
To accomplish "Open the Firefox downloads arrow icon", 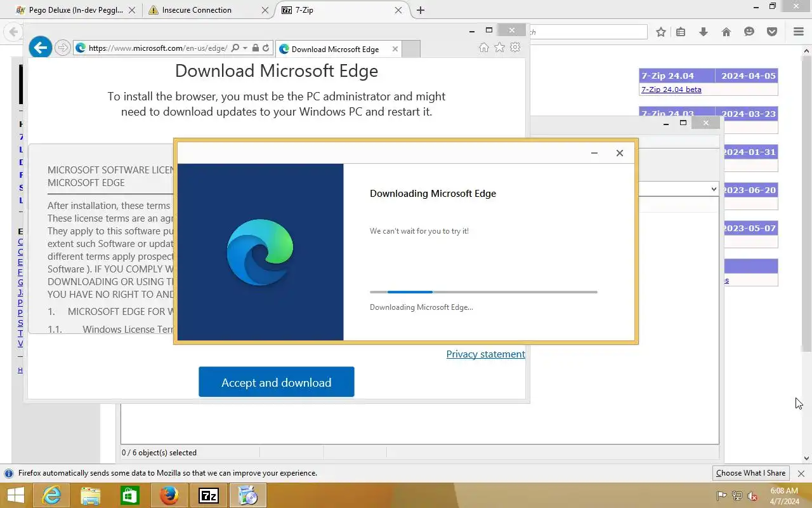I will pos(704,32).
